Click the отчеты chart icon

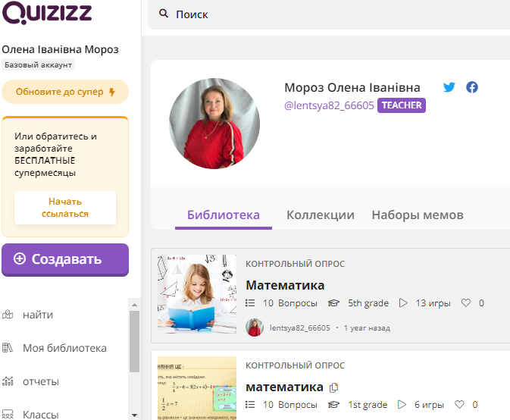8,381
